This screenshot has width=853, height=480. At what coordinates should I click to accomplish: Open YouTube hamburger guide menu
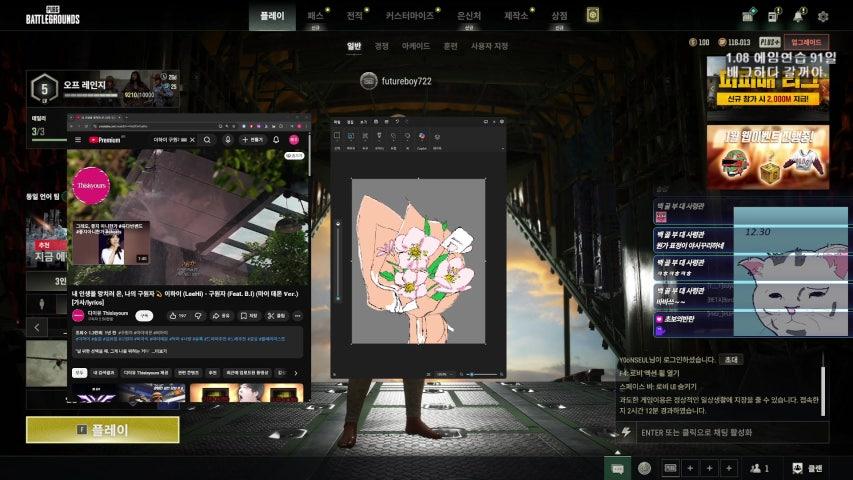[x=78, y=140]
